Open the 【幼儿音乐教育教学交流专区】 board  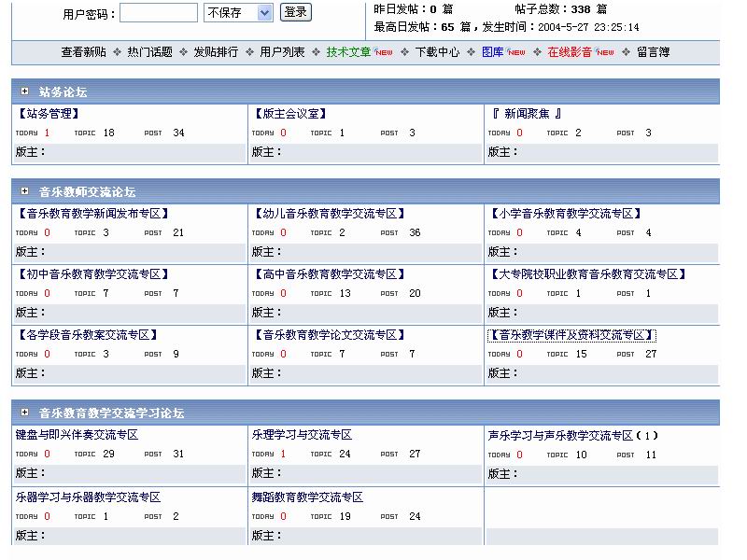click(330, 214)
